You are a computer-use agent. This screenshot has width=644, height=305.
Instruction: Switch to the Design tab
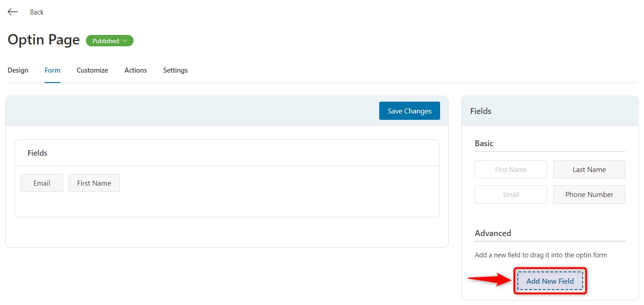coord(18,70)
